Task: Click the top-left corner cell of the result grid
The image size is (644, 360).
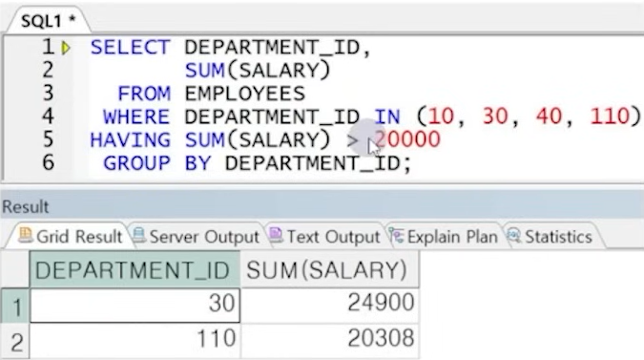Action: 15,270
